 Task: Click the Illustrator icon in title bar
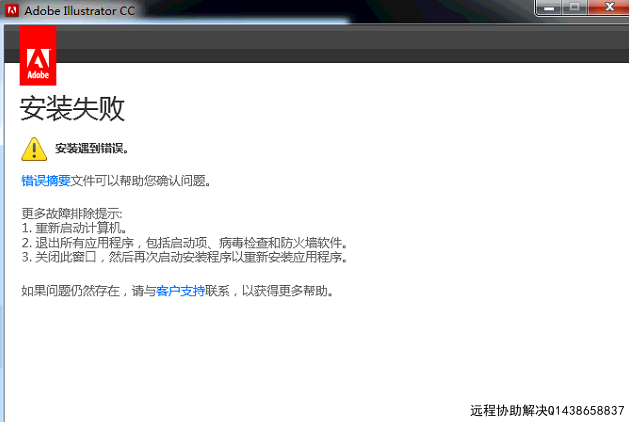click(12, 10)
